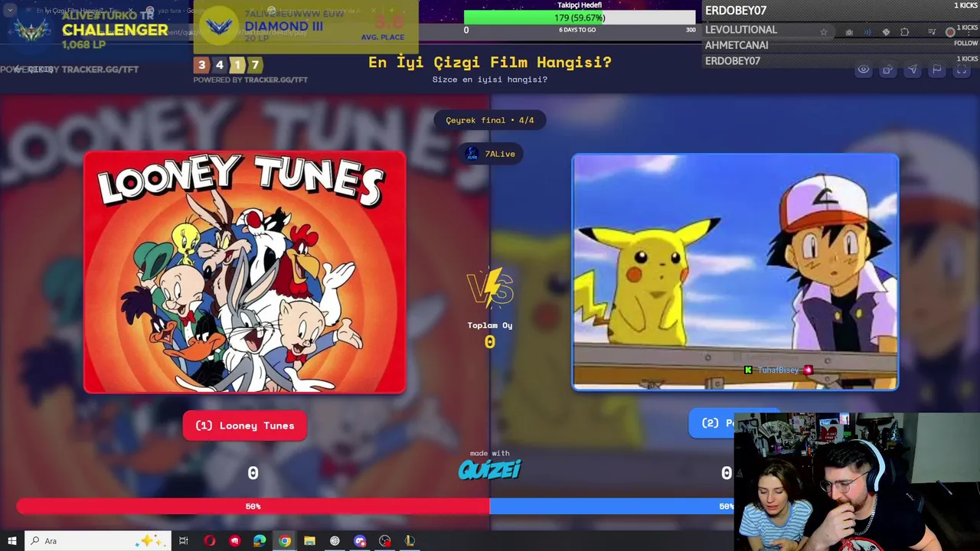Click the blue cast waves icon in the toolbar
This screenshot has height=551, width=980.
pyautogui.click(x=867, y=32)
